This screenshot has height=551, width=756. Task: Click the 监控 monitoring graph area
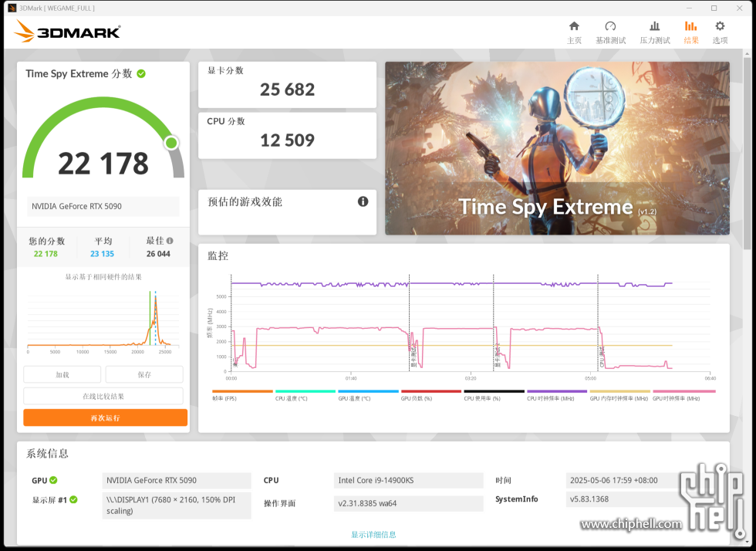(470, 323)
